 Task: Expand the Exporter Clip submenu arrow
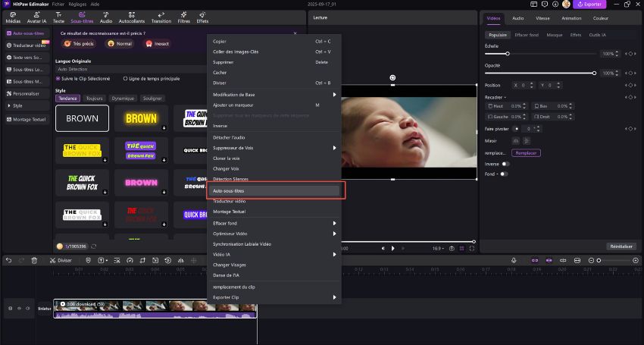click(x=335, y=297)
